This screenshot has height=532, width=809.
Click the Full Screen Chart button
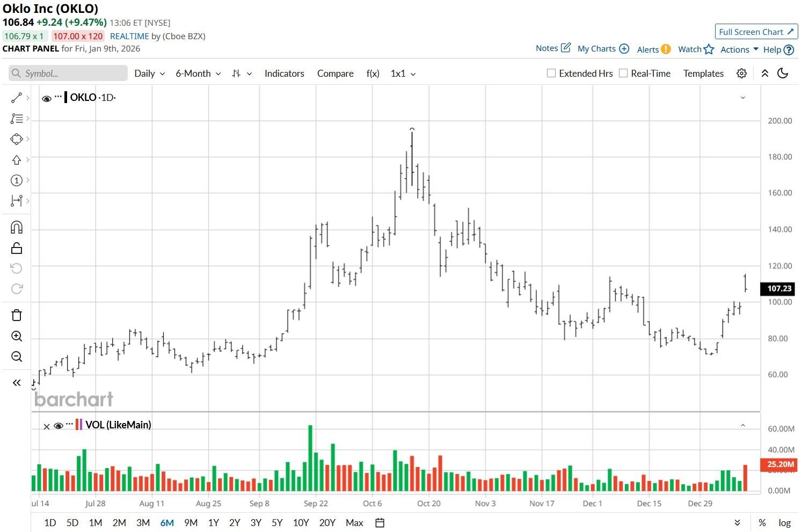(756, 32)
